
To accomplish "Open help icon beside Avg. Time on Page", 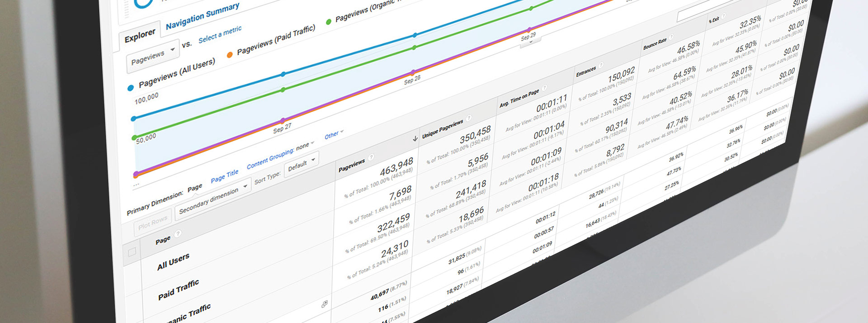I will [545, 88].
